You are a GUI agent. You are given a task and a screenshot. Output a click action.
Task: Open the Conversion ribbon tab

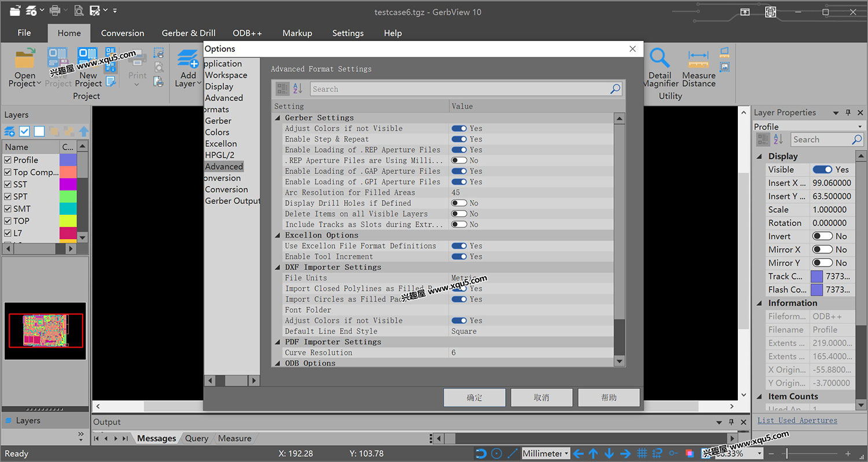(123, 33)
